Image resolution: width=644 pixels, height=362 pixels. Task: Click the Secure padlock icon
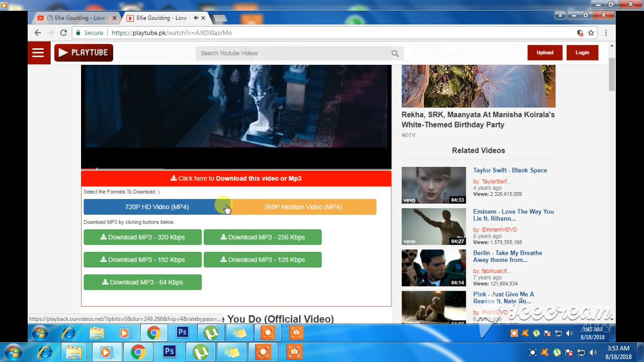77,33
